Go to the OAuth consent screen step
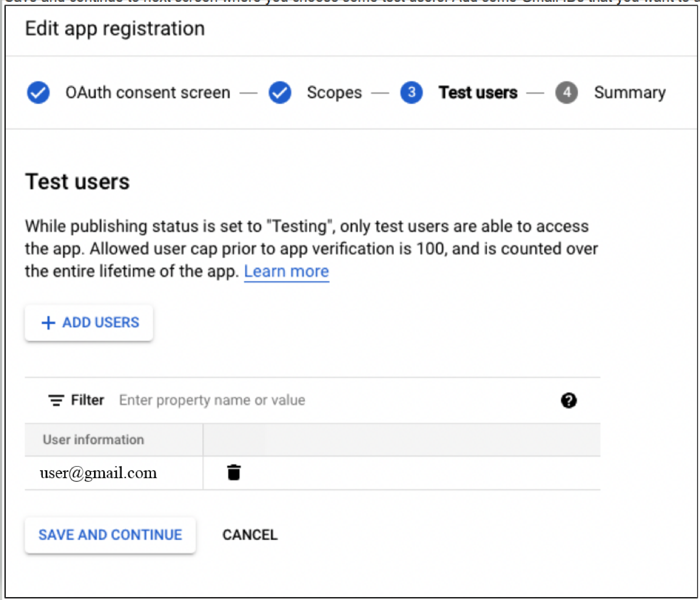Image resolution: width=700 pixels, height=600 pixels. tap(148, 92)
